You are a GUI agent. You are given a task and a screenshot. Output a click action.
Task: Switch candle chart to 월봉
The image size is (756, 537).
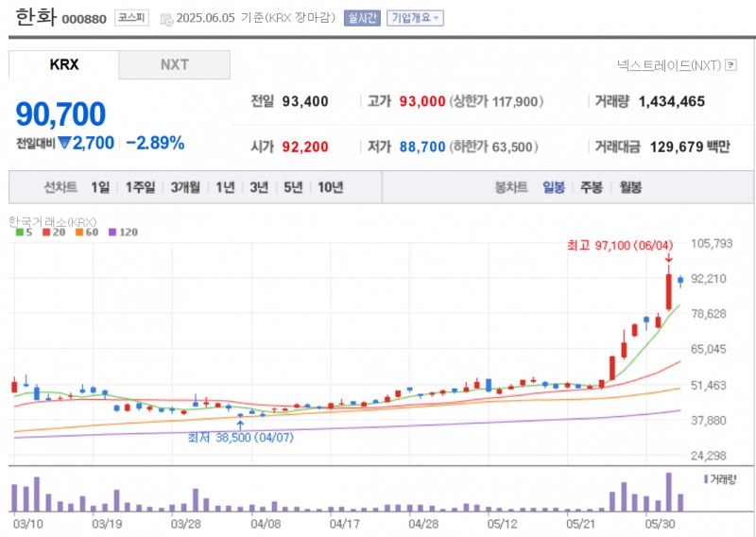pyautogui.click(x=630, y=187)
